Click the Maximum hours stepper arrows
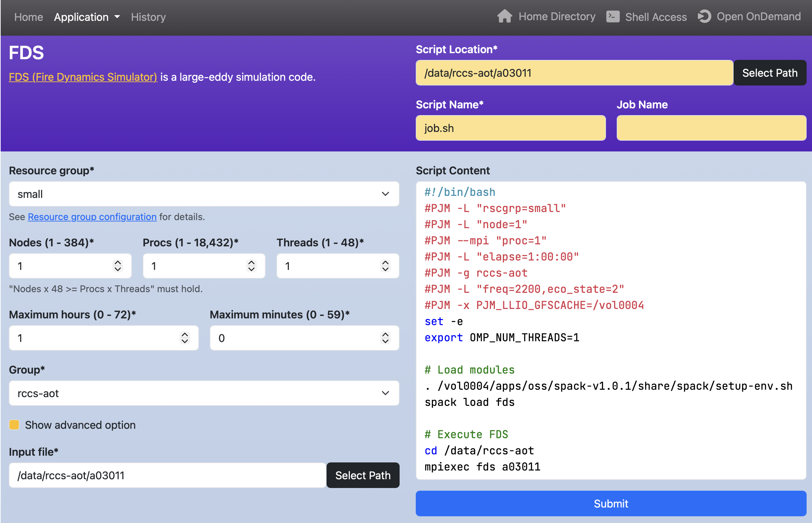Screen dimensions: 812x523 [184, 338]
